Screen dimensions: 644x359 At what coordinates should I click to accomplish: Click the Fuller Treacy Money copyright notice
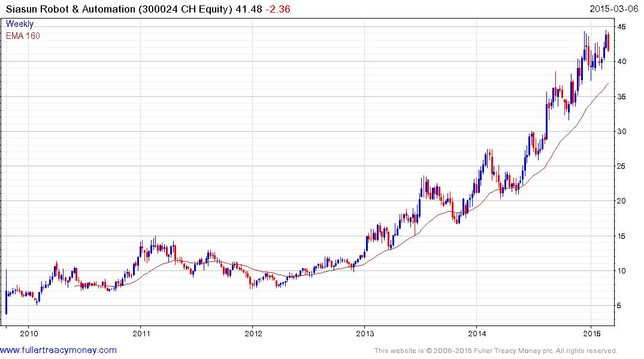496,351
